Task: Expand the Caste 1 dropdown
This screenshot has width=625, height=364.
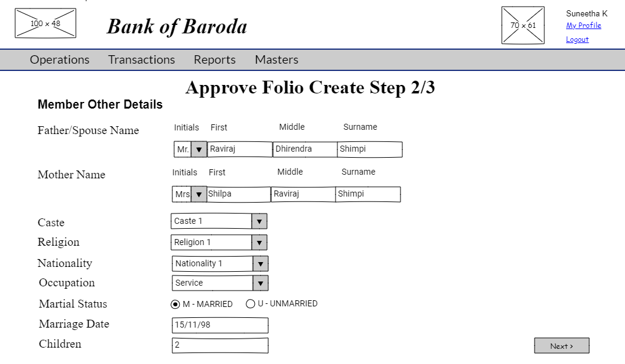Action: tap(259, 221)
